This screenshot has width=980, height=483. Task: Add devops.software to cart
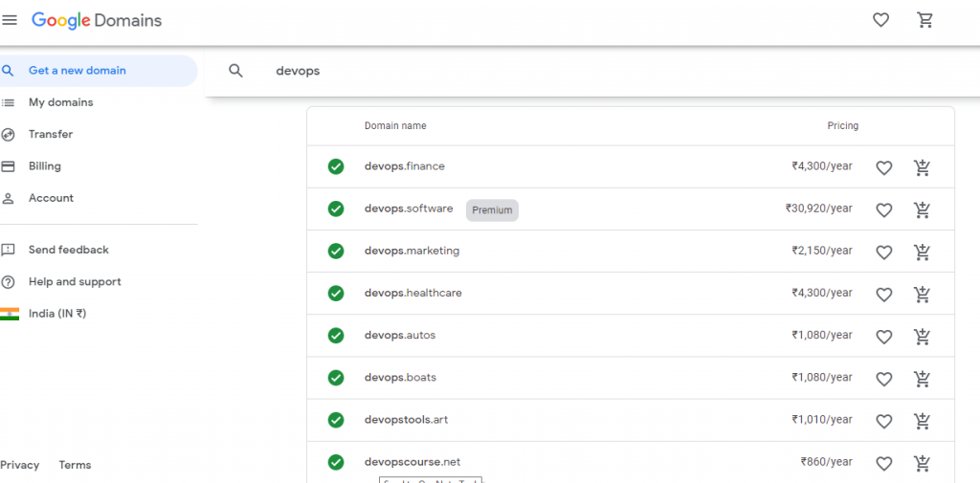coord(922,210)
